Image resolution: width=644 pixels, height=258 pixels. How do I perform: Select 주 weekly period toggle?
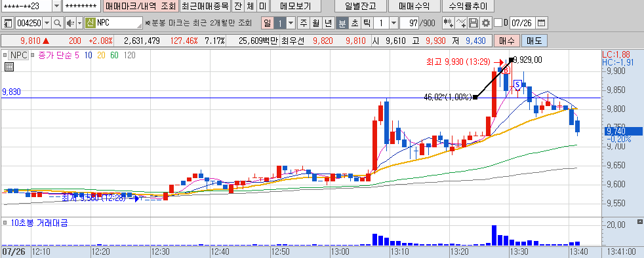click(x=304, y=23)
